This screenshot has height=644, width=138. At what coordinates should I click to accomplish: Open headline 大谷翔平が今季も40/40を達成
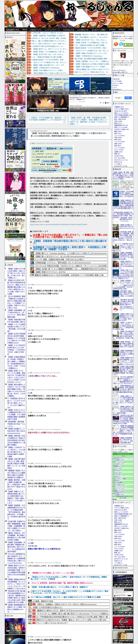coord(48,46)
